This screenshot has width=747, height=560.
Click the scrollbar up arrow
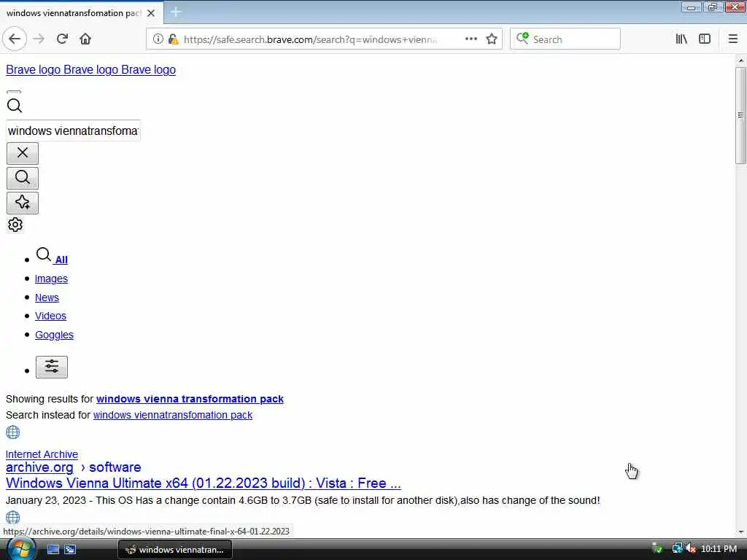click(740, 61)
